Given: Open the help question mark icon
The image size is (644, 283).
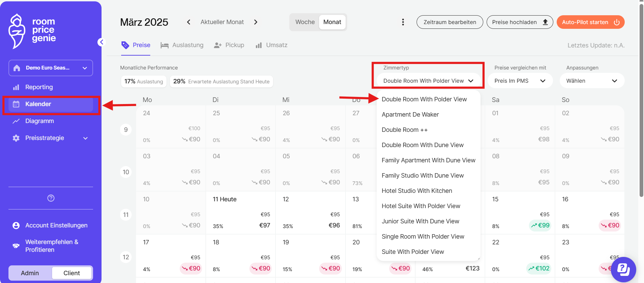Looking at the screenshot, I should pos(51,198).
